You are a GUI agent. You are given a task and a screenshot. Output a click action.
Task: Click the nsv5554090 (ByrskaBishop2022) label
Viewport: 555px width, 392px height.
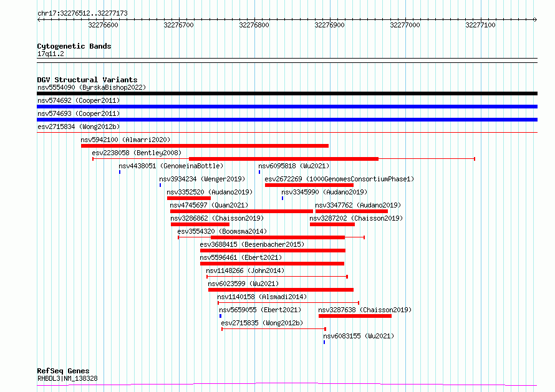[92, 87]
